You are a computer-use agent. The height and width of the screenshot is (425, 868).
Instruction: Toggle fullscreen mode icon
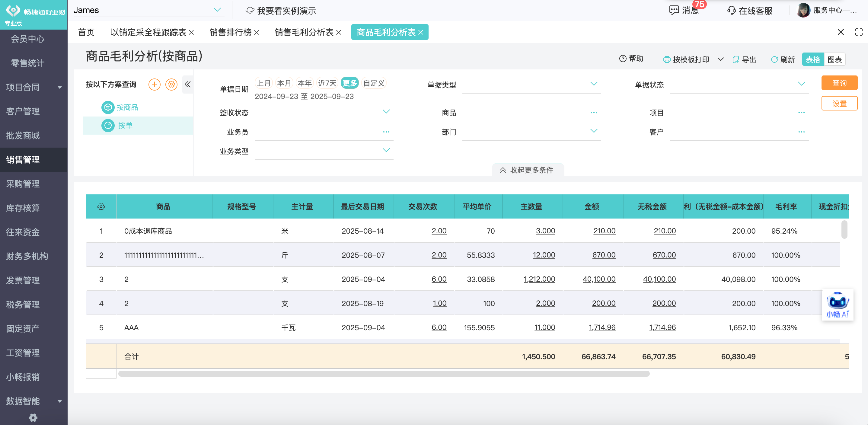pyautogui.click(x=859, y=32)
